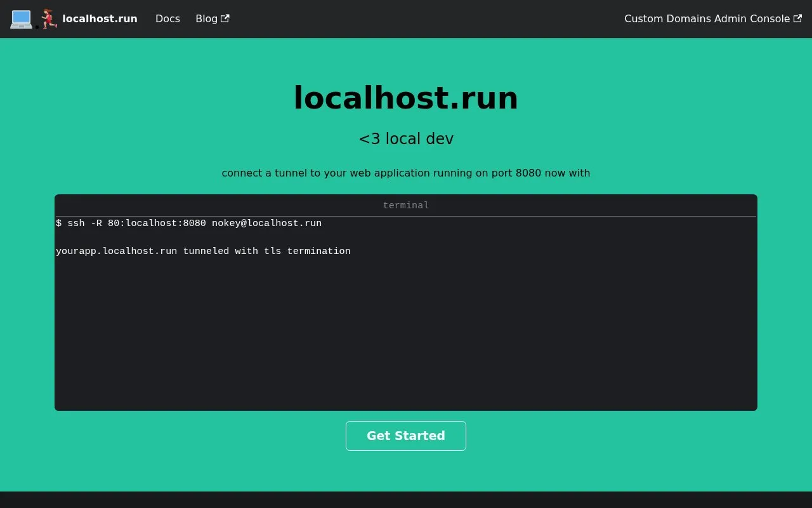
Task: Click the large localhost.run heading
Action: pyautogui.click(x=406, y=98)
